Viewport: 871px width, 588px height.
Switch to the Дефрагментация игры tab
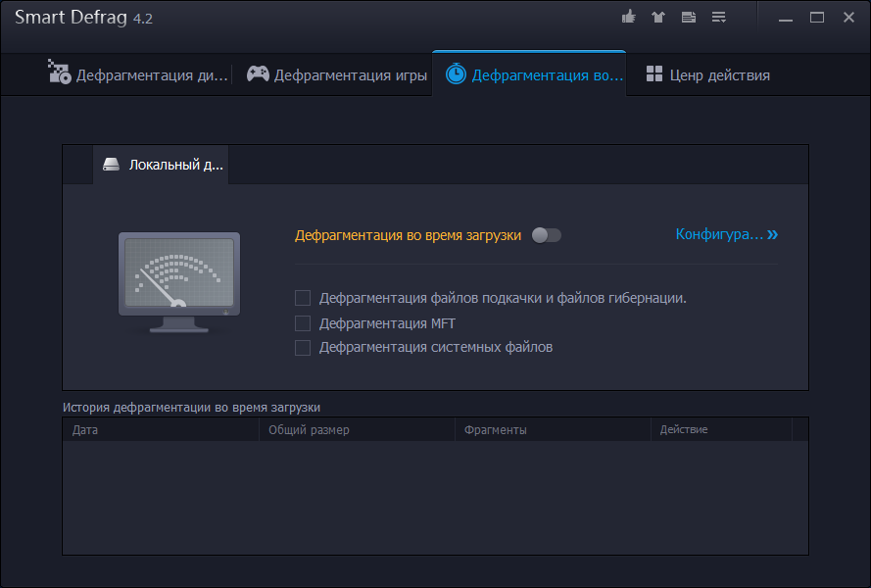350,75
